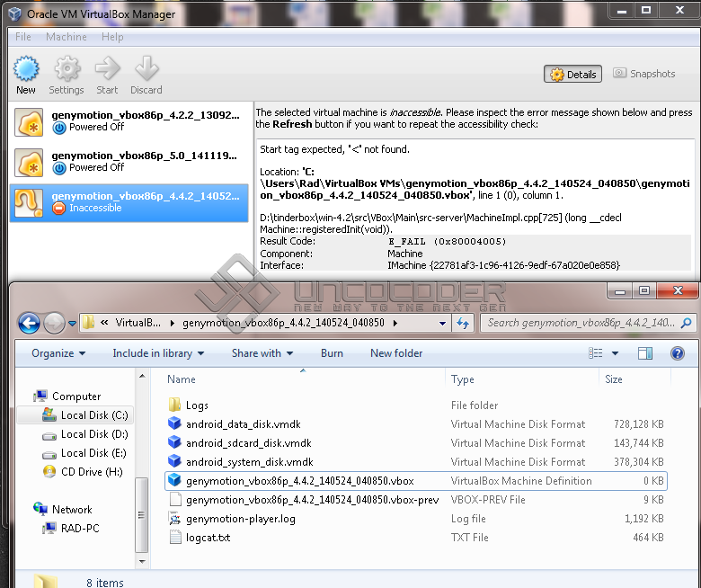
Task: Select android_data_disk.vmdk file
Action: [x=244, y=423]
